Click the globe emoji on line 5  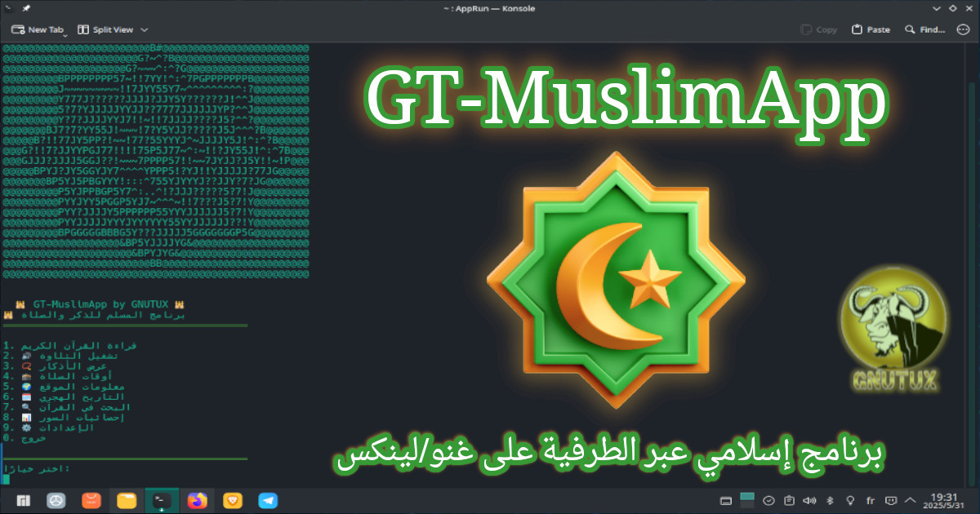26,387
